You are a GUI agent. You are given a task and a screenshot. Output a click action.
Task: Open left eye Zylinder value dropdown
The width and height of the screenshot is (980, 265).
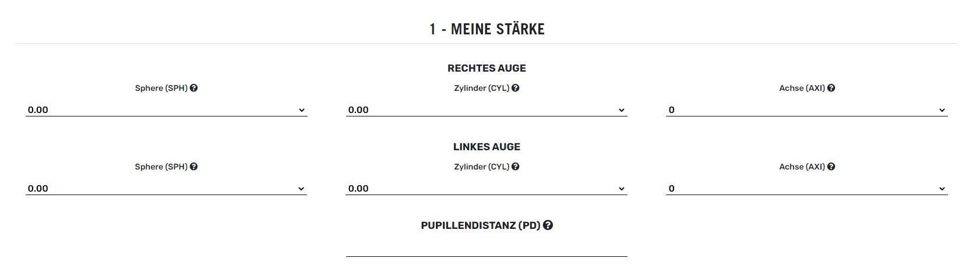pyautogui.click(x=487, y=188)
